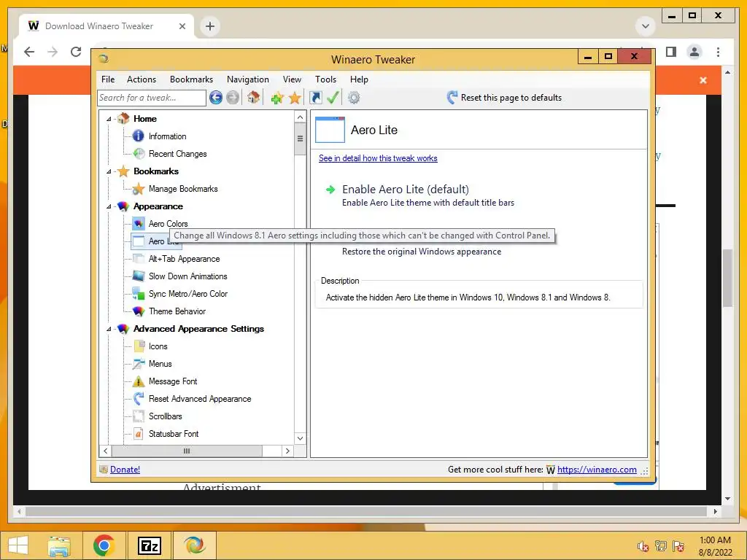Click the Alt+Tab Appearance icon
Screen dimensions: 747x560
click(x=139, y=259)
